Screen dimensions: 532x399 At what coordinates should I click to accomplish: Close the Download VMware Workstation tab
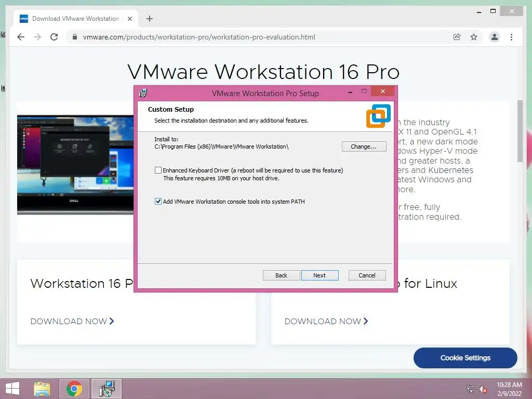[x=129, y=19]
